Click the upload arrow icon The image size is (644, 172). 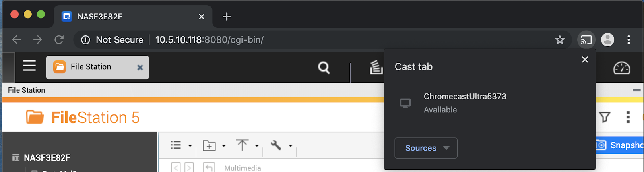pyautogui.click(x=242, y=145)
